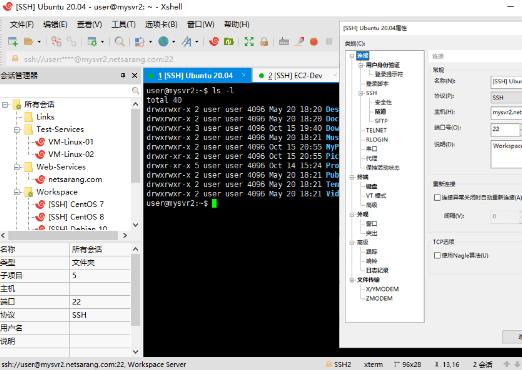The width and height of the screenshot is (522, 370).
Task: Click the session properties list scrollbar
Action: [x=135, y=290]
